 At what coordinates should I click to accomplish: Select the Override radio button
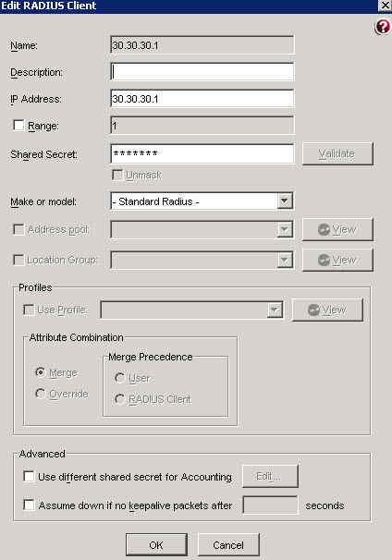click(41, 394)
